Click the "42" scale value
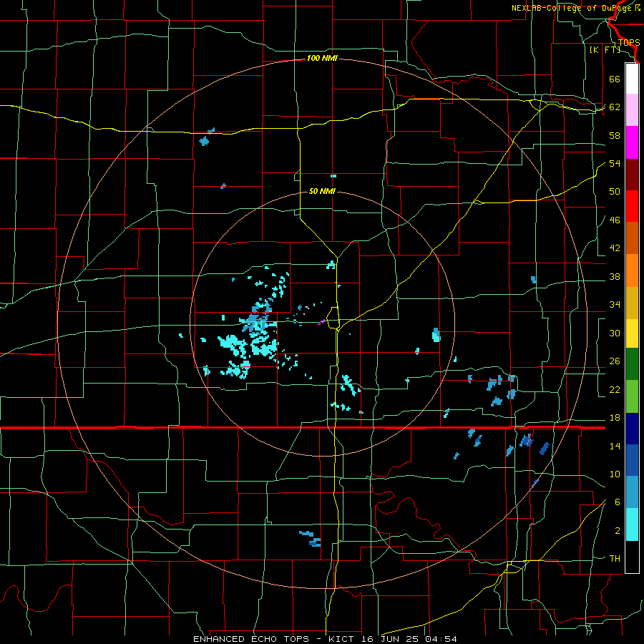 pyautogui.click(x=615, y=248)
